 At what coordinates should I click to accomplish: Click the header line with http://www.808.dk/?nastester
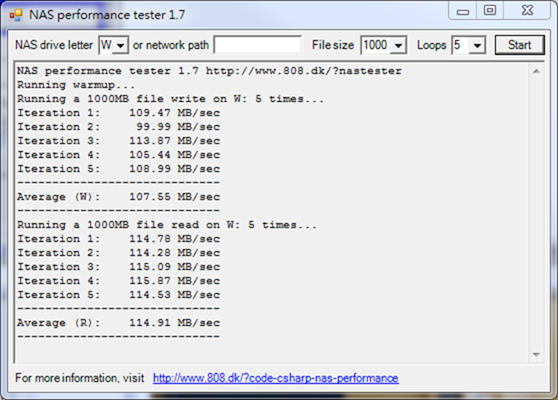coord(209,71)
